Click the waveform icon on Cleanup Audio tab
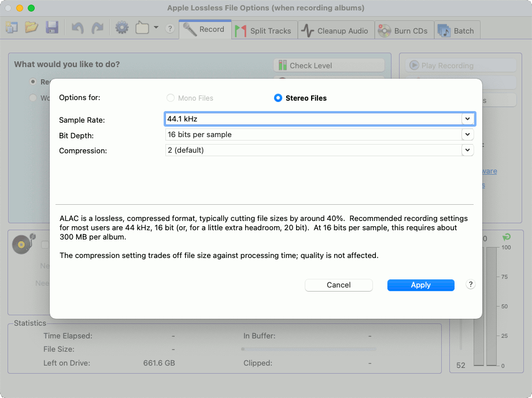Screen dimensions: 532x398 coord(308,31)
